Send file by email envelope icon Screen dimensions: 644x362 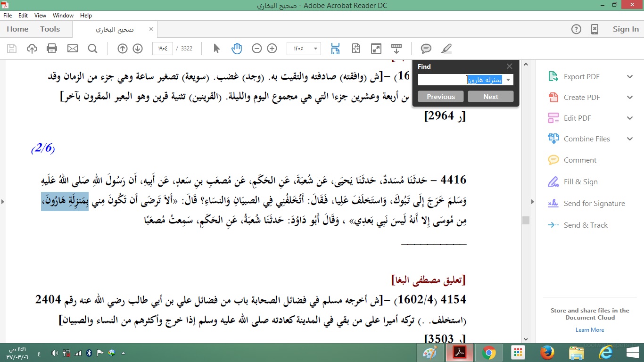tap(72, 49)
